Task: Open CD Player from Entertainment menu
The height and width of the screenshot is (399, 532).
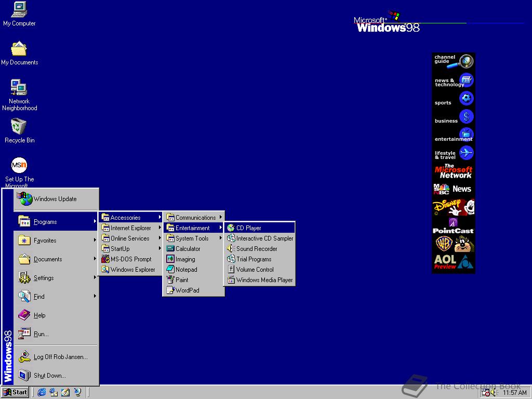Action: [x=248, y=228]
